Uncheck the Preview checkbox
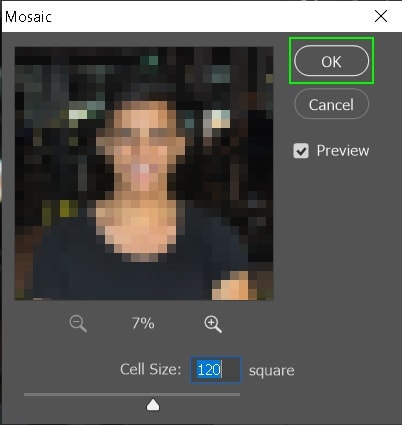 click(x=301, y=151)
